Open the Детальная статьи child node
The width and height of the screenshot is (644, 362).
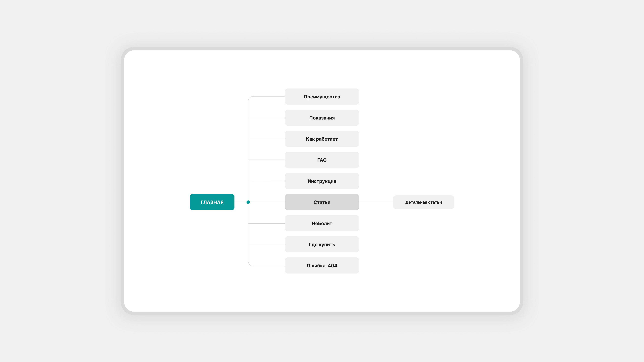[423, 202]
